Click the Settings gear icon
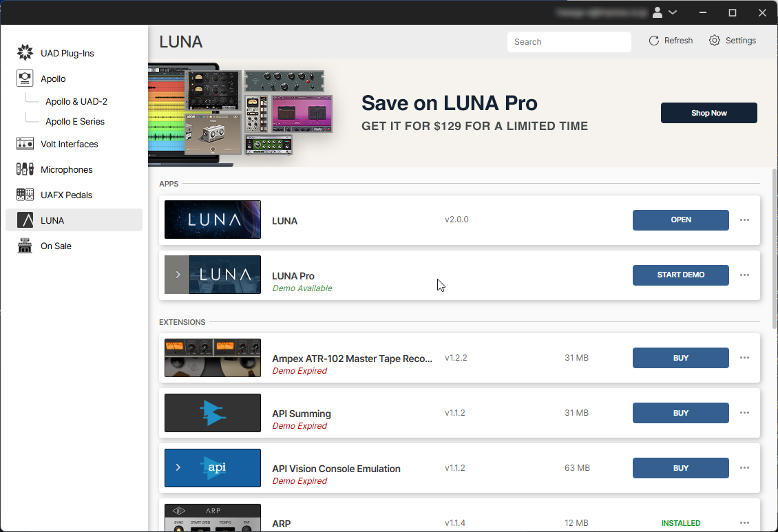778x532 pixels. 715,41
